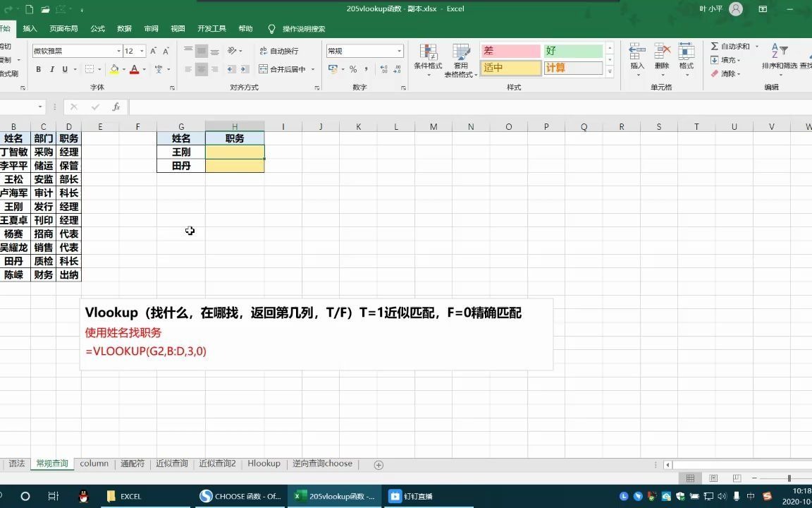
Task: Switch to the 公式 ribbon tab
Action: click(97, 28)
